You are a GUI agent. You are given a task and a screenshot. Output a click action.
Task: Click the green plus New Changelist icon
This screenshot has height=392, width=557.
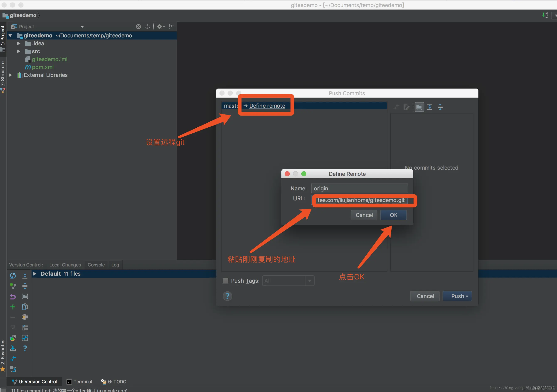coord(13,307)
